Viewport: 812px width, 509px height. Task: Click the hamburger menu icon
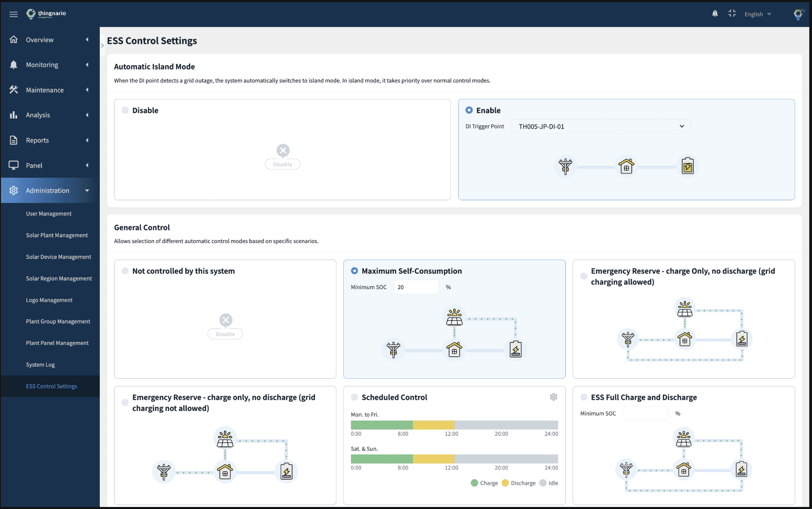tap(13, 14)
